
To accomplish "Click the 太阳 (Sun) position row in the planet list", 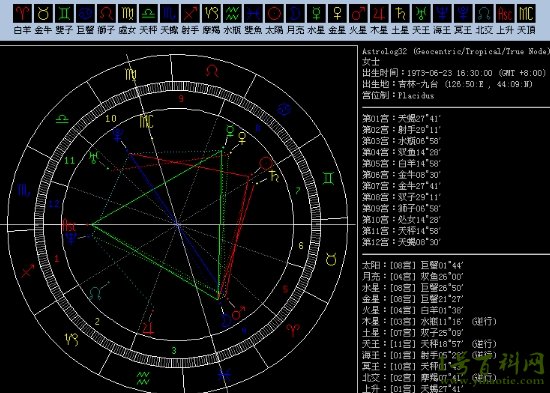I will [412, 265].
